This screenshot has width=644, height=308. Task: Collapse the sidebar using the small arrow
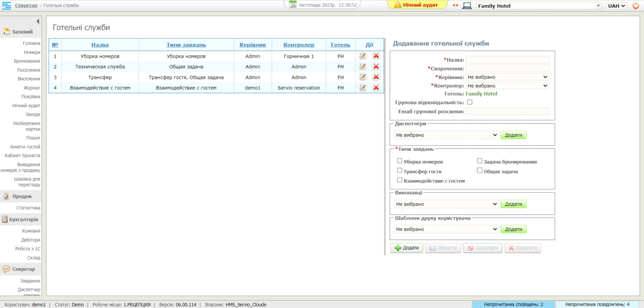click(37, 21)
